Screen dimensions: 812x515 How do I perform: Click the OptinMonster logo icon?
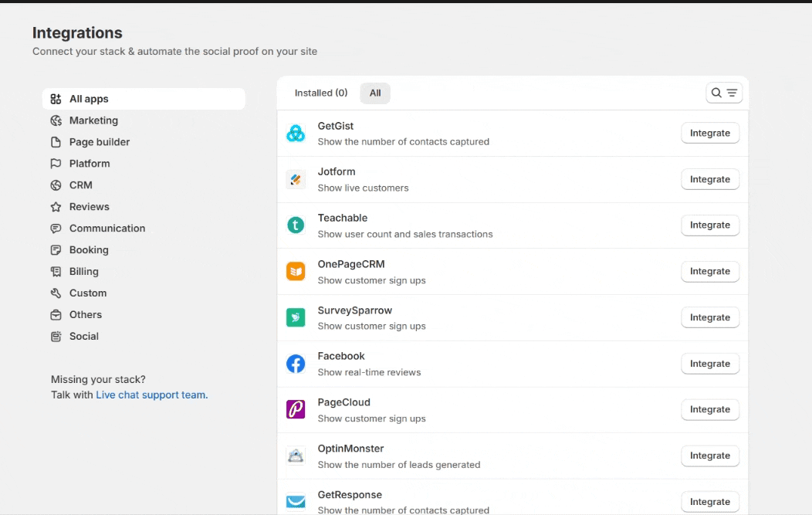296,456
